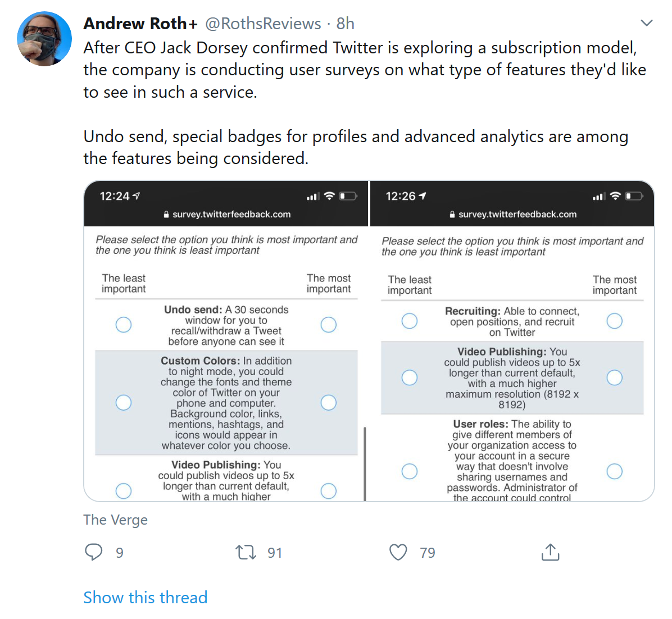Open the share tweet icon
Image resolution: width=672 pixels, height=619 pixels.
(x=550, y=552)
